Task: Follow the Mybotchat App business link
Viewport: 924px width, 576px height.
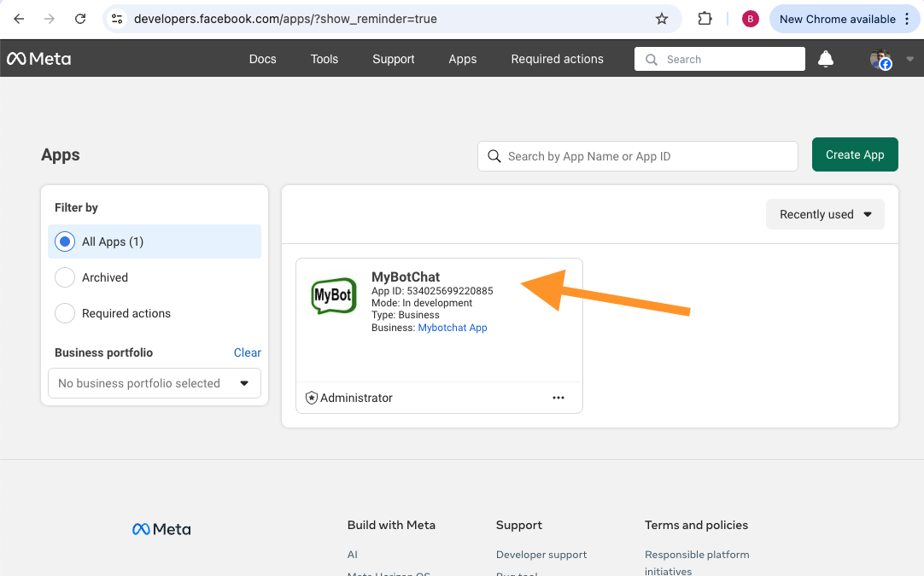Action: click(452, 327)
